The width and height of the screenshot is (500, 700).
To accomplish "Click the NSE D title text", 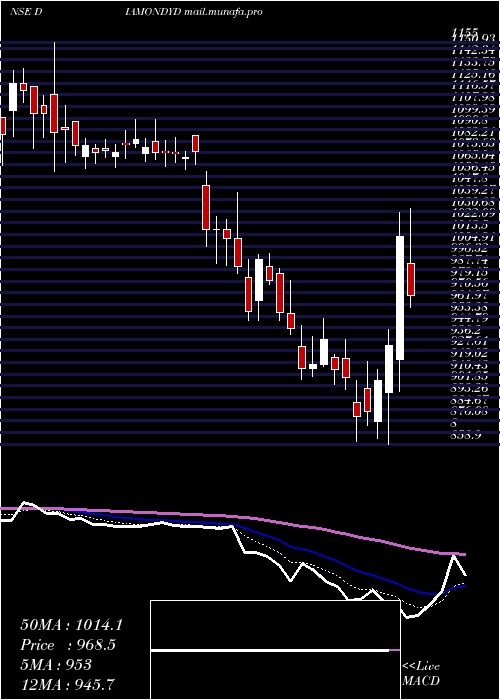I will click(26, 12).
